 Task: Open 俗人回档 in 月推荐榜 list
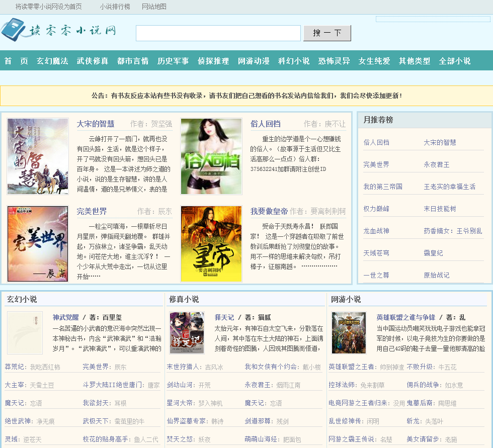pyautogui.click(x=376, y=142)
